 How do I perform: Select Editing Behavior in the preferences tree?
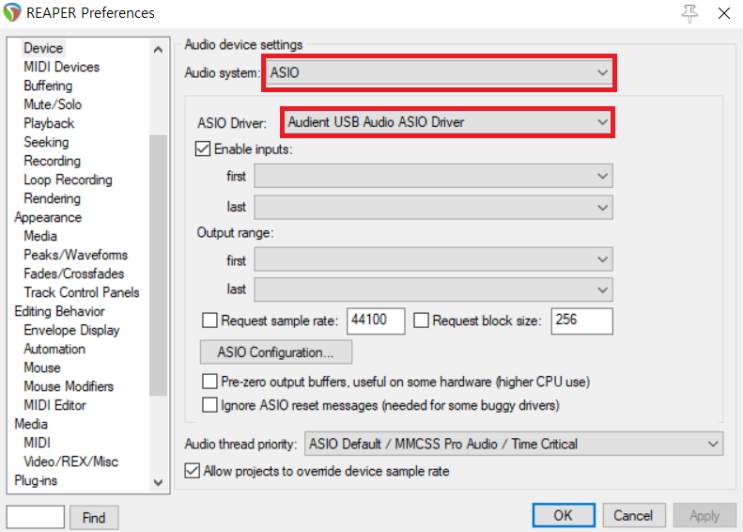point(59,311)
